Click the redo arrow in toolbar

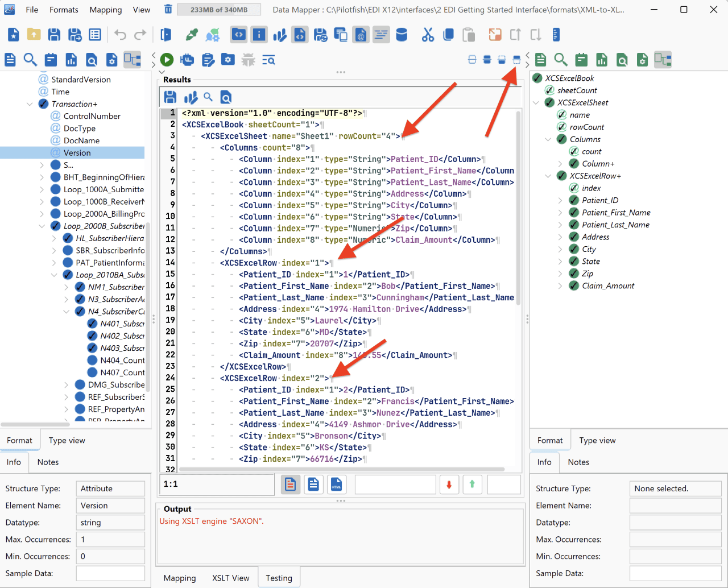pyautogui.click(x=140, y=35)
